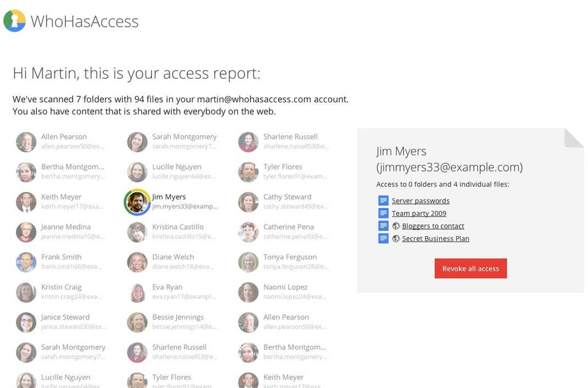Choose Jeanne Medina's avatar in the user list

tap(26, 232)
